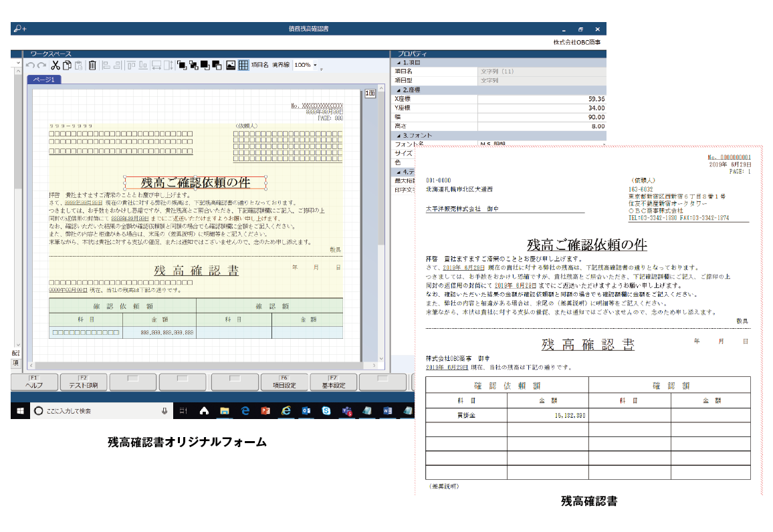Screen dimensions: 773x532
Task: Click the search-plus icon in title bar
Action: 19,29
